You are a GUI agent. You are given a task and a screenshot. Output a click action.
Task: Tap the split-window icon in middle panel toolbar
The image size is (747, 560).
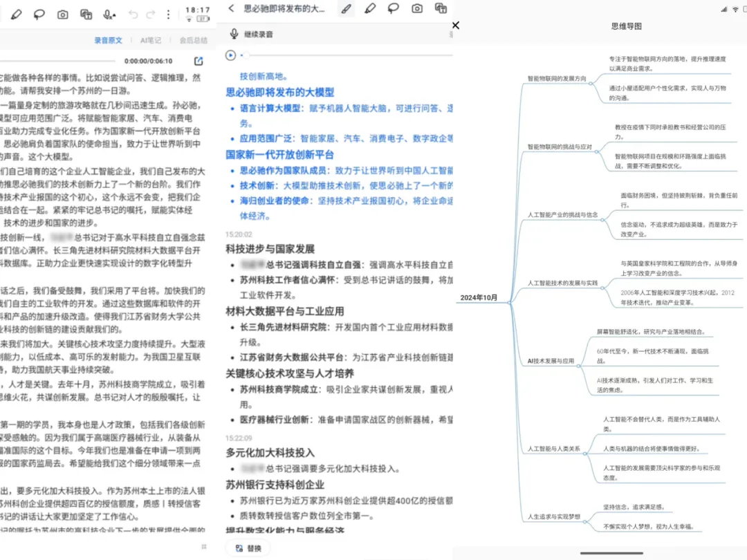(441, 8)
